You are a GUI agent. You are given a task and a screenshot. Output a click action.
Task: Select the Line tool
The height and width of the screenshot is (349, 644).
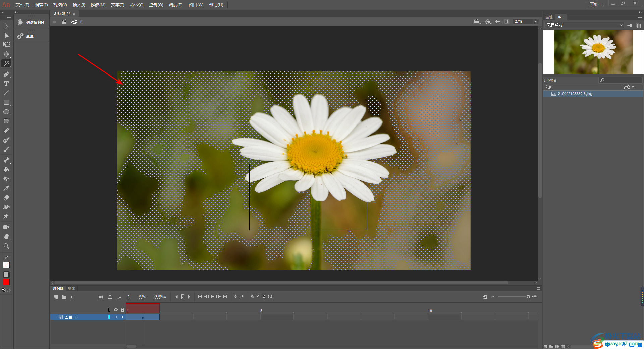6,93
